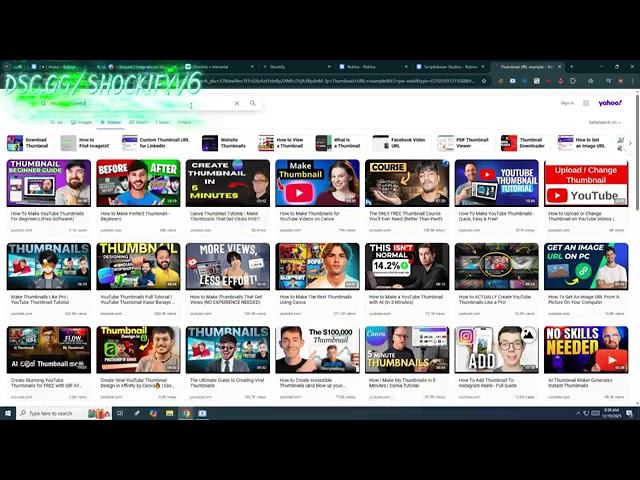Select the What Is a Thumbnail chip

(x=338, y=143)
